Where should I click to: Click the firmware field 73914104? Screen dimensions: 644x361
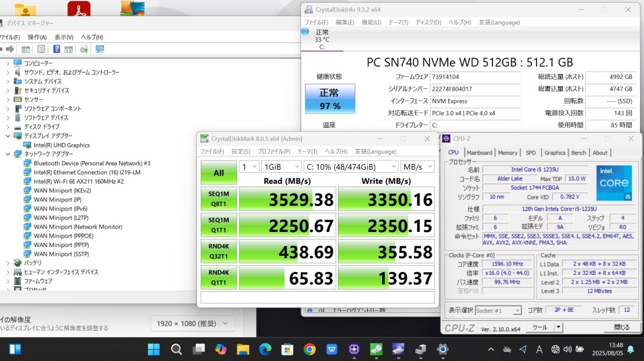point(475,77)
